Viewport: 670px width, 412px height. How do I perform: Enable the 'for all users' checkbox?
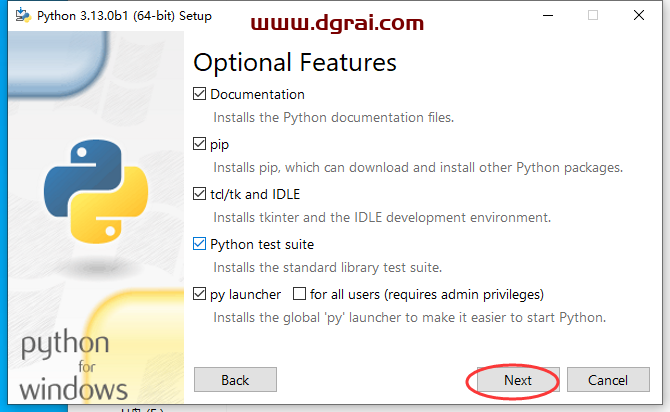[x=299, y=294]
